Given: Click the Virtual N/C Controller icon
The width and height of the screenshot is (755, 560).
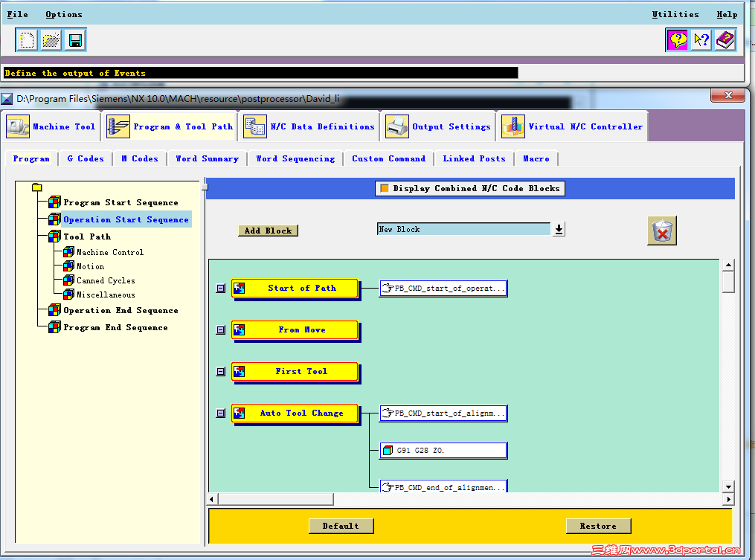Looking at the screenshot, I should [513, 126].
